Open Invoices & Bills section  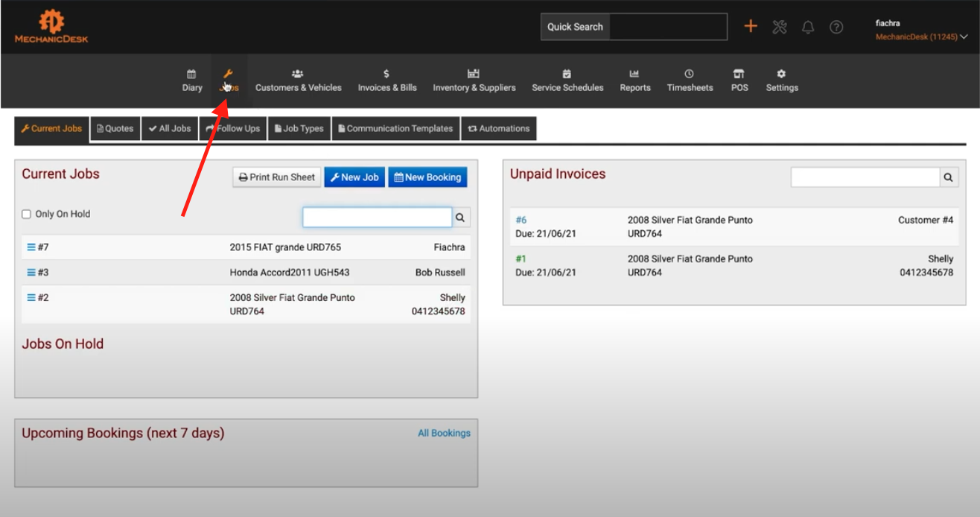point(387,80)
